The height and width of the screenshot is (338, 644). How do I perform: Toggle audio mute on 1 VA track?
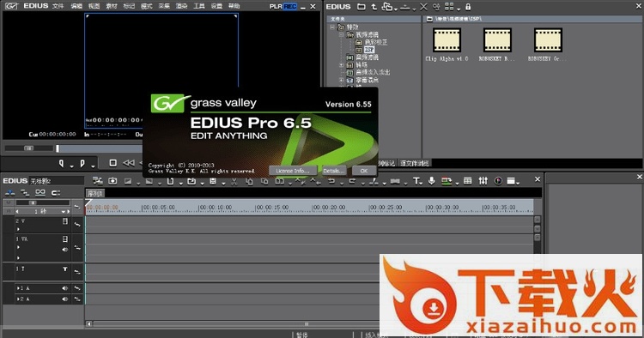click(x=65, y=250)
